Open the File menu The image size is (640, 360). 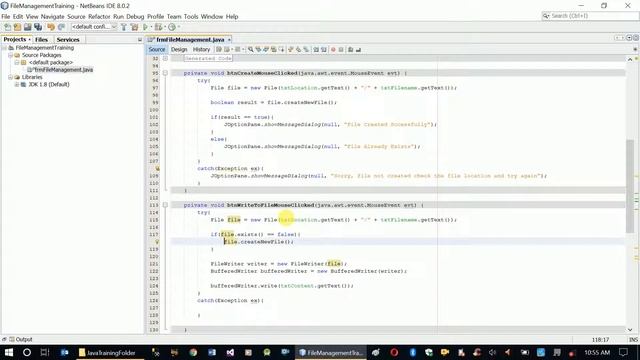coord(6,16)
